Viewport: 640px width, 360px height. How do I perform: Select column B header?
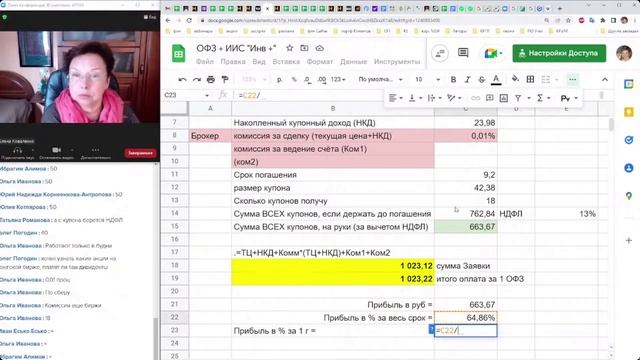(333, 109)
